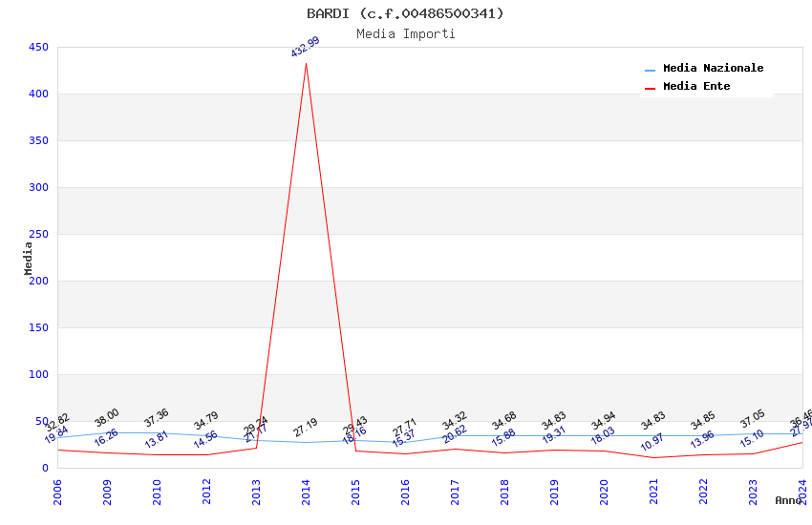Click the 2019 year label on x-axis
Viewport: 812px width, 525px height.
555,492
